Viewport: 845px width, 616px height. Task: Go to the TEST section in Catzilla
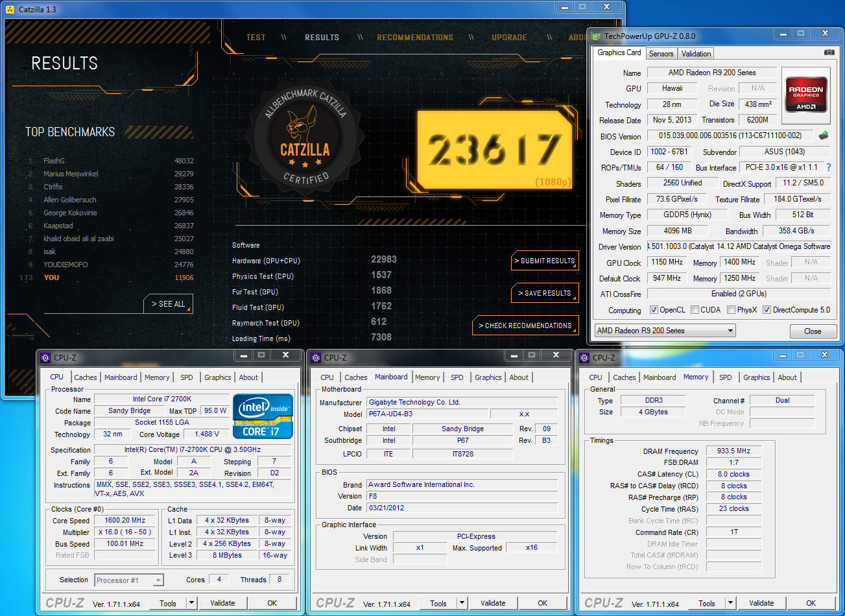pos(256,37)
